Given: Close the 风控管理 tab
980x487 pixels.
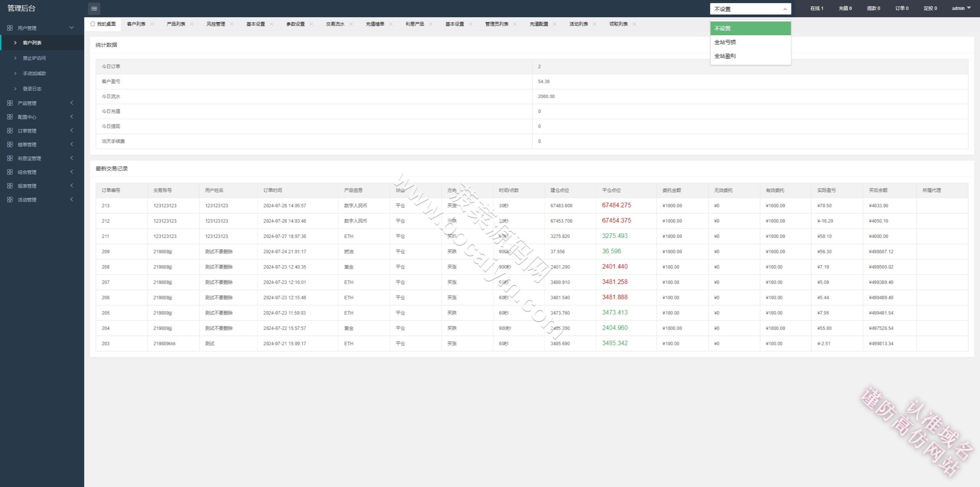Looking at the screenshot, I should [x=232, y=24].
